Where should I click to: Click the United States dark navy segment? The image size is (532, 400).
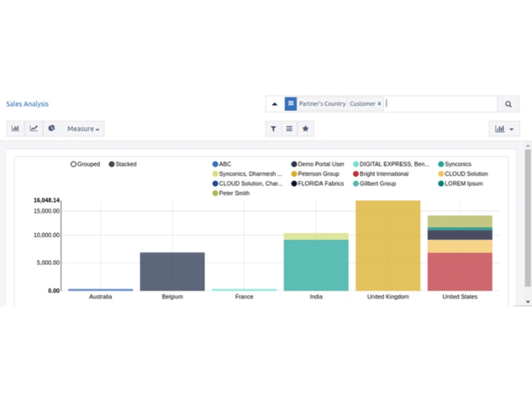pos(460,235)
